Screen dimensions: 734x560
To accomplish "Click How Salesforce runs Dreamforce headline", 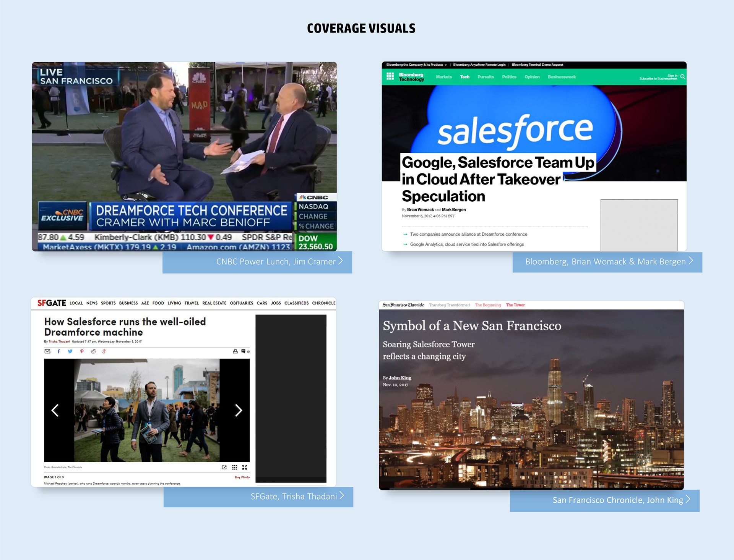I will tap(125, 327).
